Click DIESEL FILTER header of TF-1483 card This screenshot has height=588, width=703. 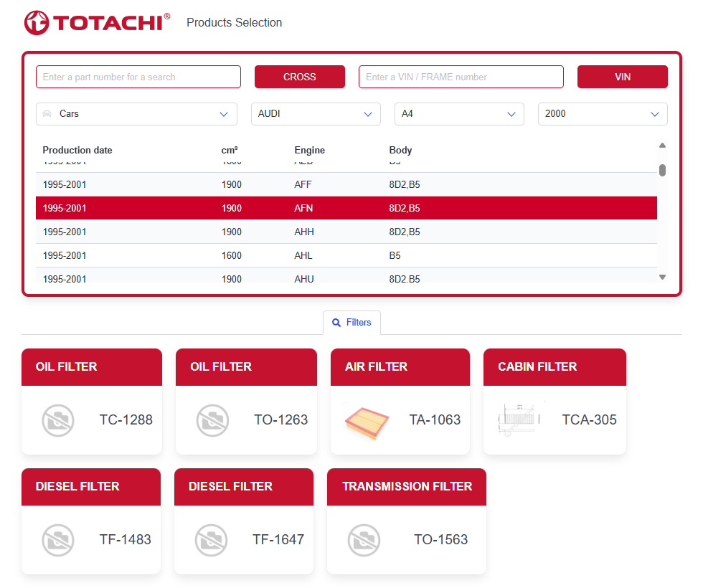91,487
